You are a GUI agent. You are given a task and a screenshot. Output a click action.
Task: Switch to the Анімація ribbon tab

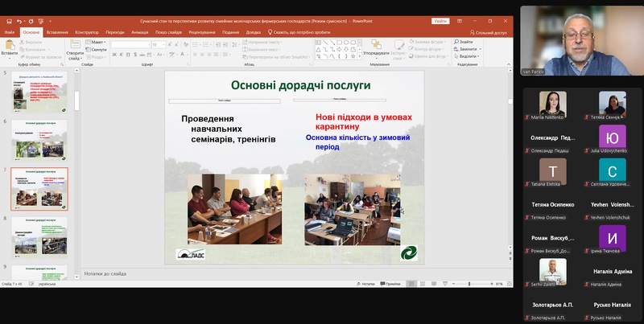pos(139,32)
